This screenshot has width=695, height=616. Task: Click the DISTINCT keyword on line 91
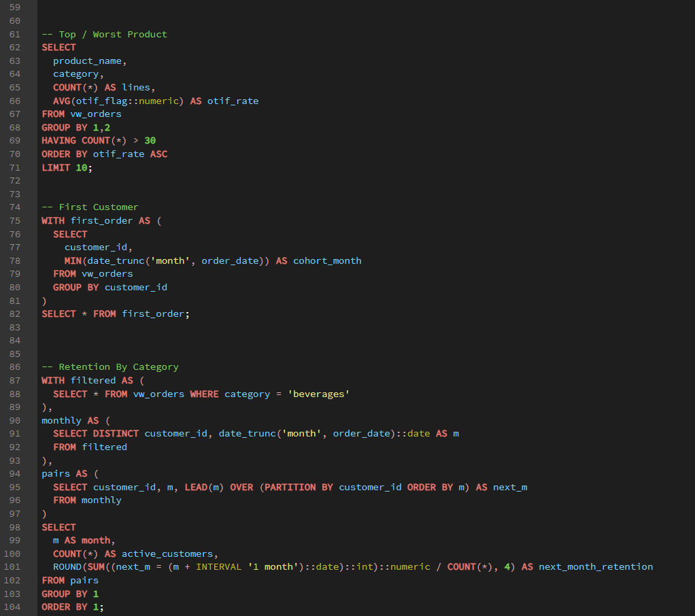[118, 433]
